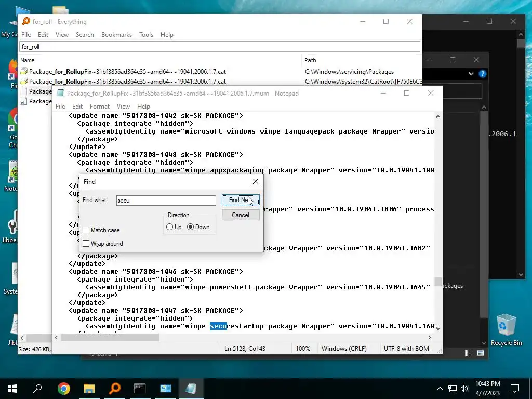
Task: Select the second Package_for_RollupFix .cat file icon
Action: click(24, 82)
